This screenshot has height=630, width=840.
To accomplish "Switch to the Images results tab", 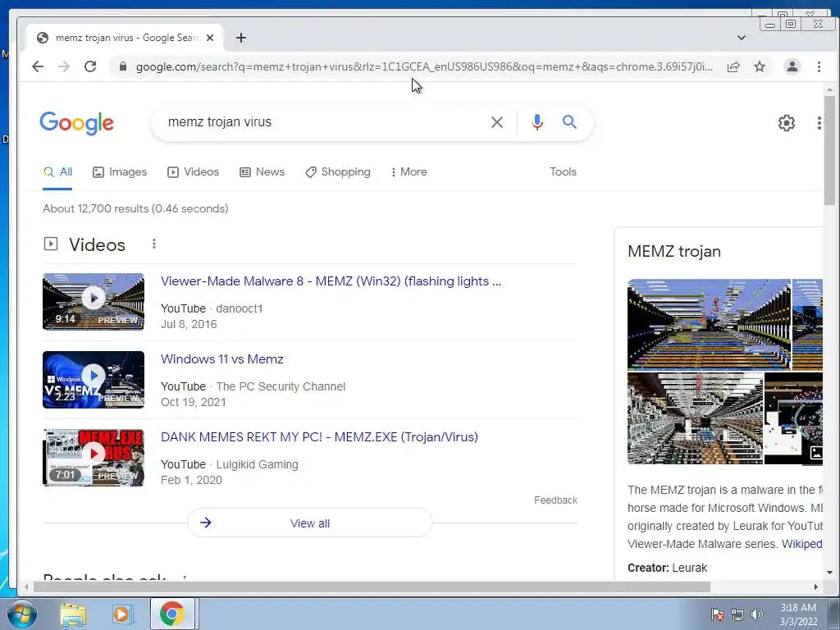I will (x=120, y=172).
